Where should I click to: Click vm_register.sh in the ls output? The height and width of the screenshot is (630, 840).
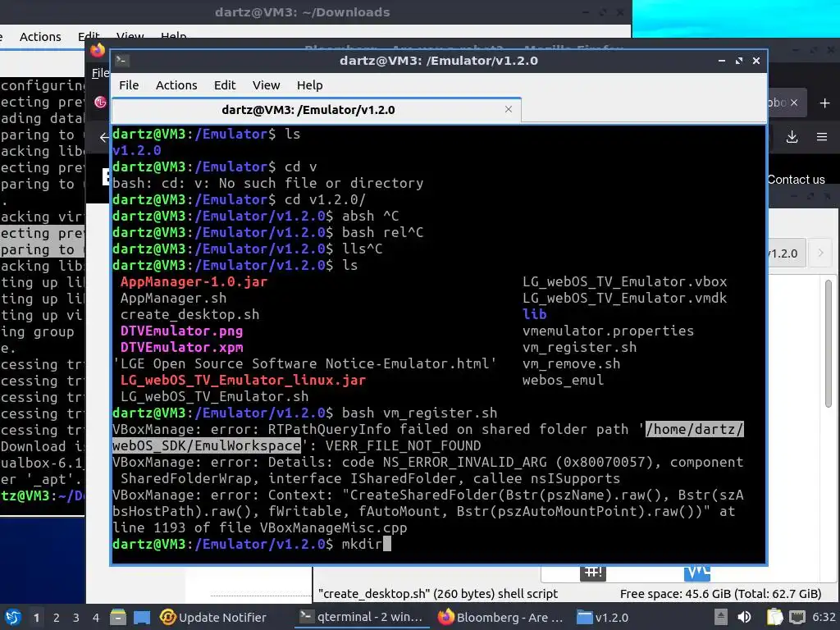point(580,347)
